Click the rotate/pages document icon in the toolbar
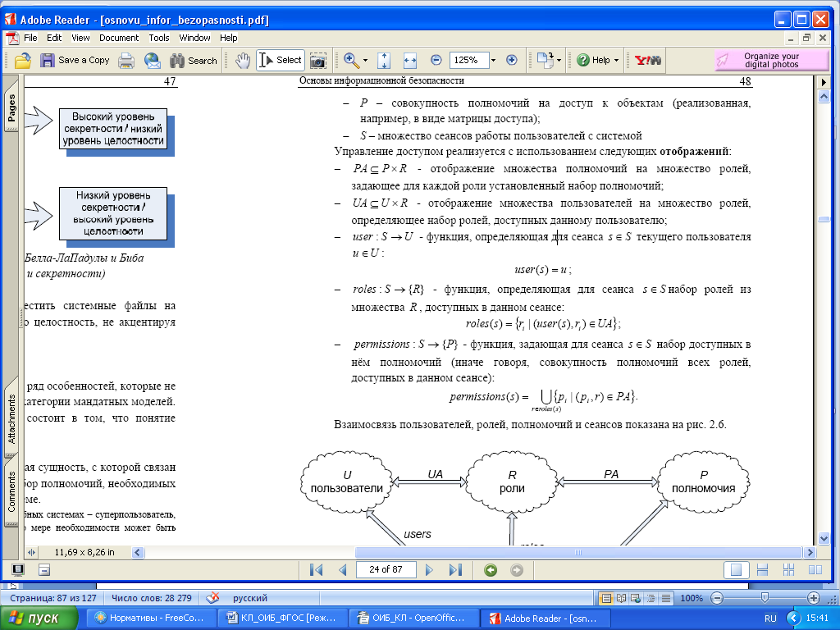840x630 pixels. [545, 60]
